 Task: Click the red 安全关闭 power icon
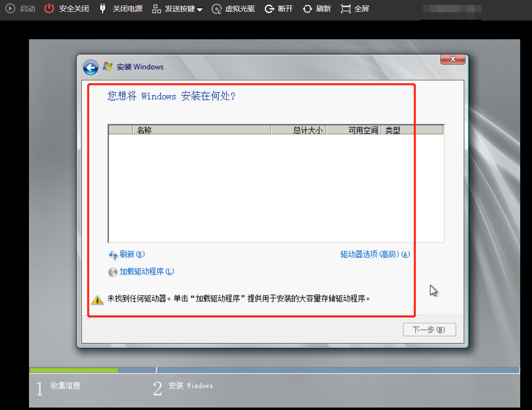tap(49, 8)
